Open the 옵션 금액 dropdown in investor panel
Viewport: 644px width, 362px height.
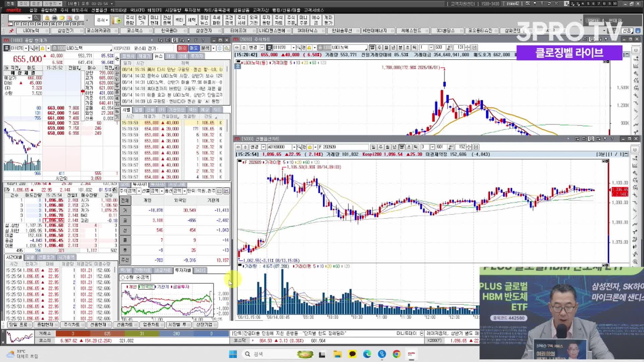pos(184,191)
